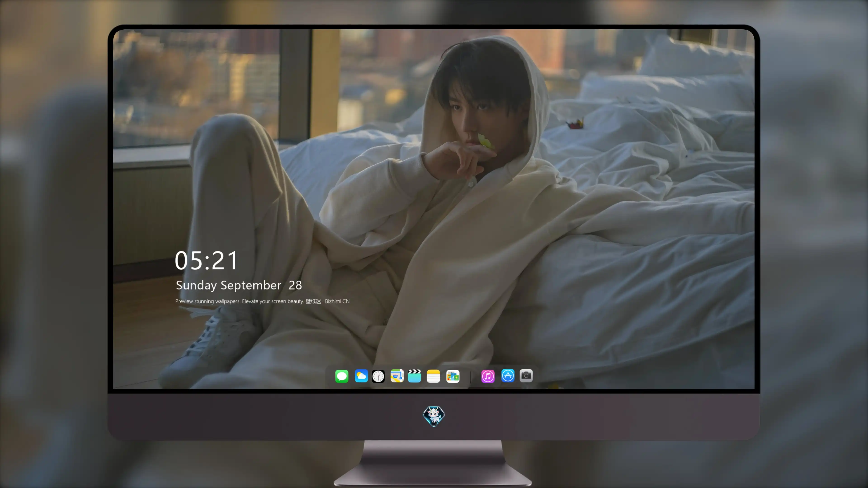The width and height of the screenshot is (868, 488).
Task: Click the dragon mascot logo below the screen
Action: (434, 416)
